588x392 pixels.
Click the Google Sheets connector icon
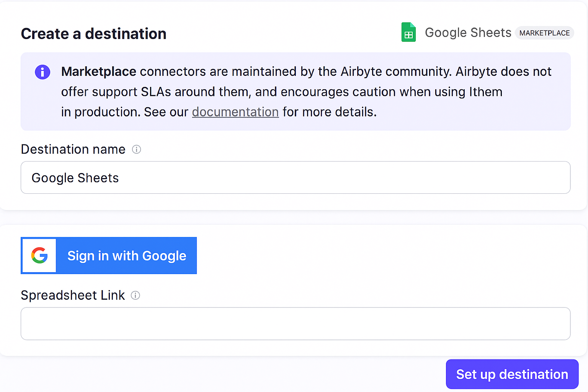coord(408,32)
